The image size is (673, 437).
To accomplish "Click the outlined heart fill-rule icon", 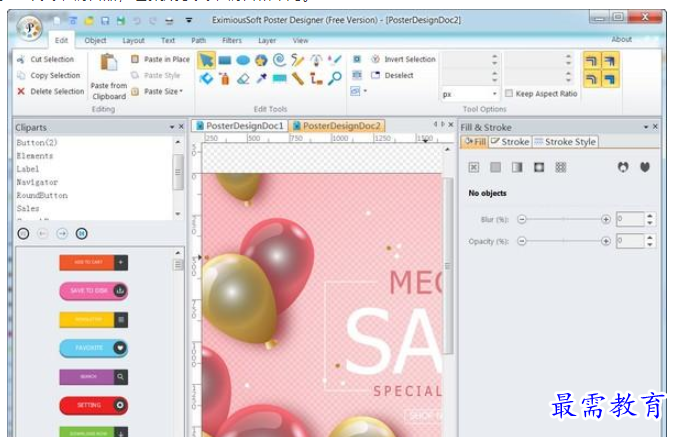I will (623, 167).
